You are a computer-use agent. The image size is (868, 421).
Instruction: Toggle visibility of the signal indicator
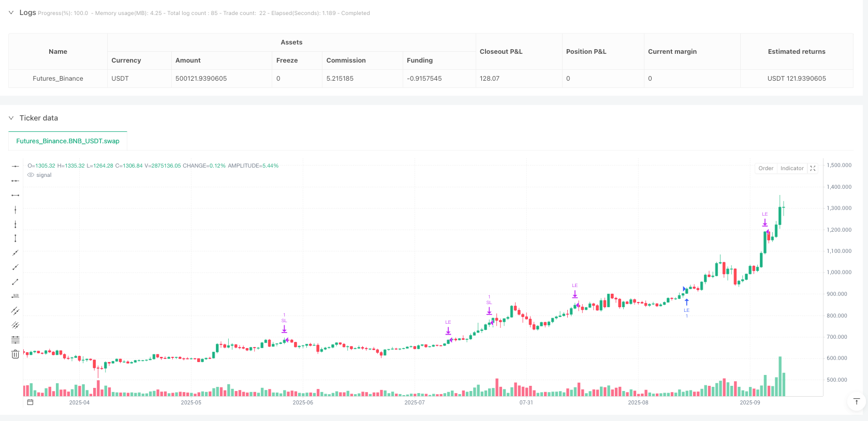pyautogui.click(x=31, y=175)
